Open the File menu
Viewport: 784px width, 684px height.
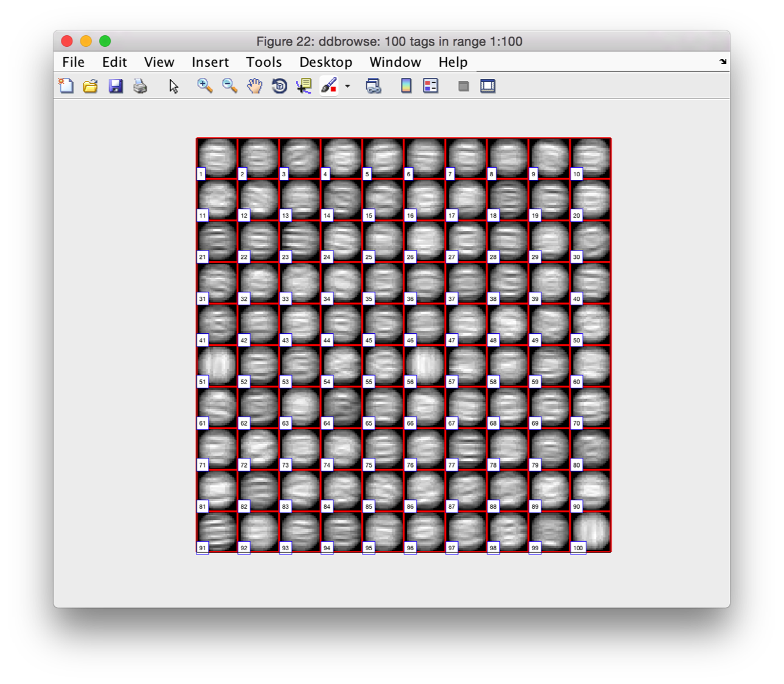click(74, 62)
